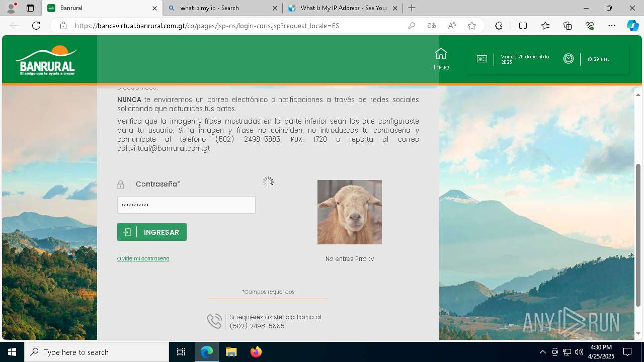The image size is (644, 362).
Task: Reload the page with the refresh icon
Action: pyautogui.click(x=36, y=26)
